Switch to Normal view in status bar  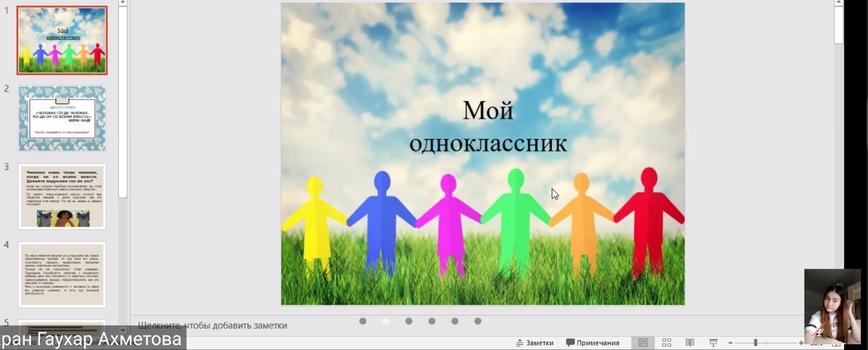click(x=643, y=342)
